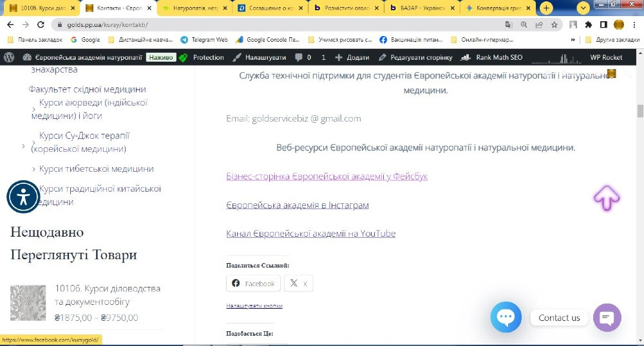The height and width of the screenshot is (346, 644).
Task: Click the page vertical scrollbar thumb
Action: click(x=640, y=111)
